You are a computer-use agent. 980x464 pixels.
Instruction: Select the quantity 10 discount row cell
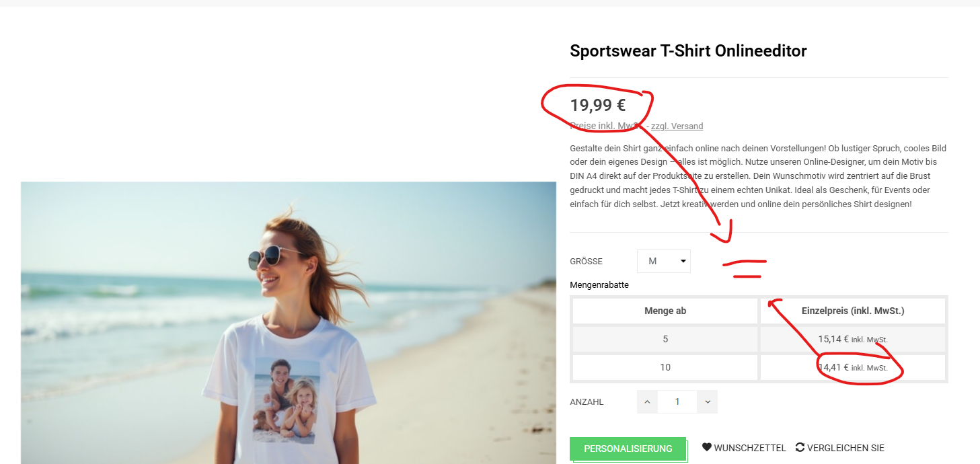click(665, 367)
